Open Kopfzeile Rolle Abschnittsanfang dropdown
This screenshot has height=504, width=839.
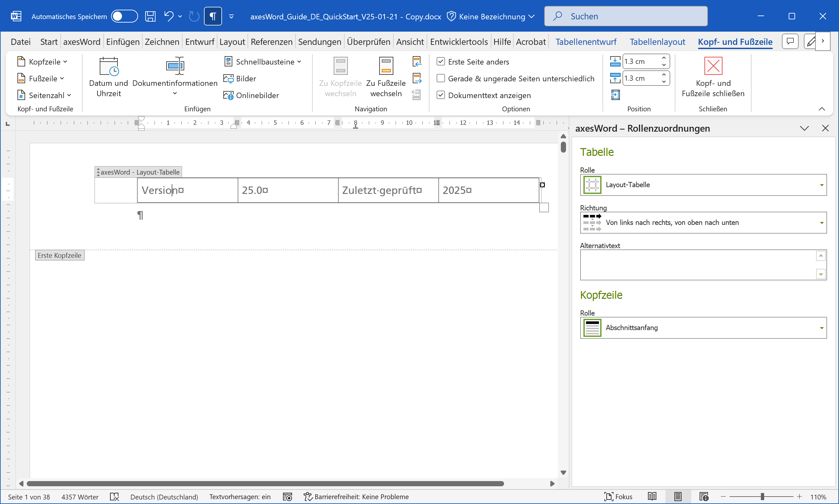(x=703, y=328)
